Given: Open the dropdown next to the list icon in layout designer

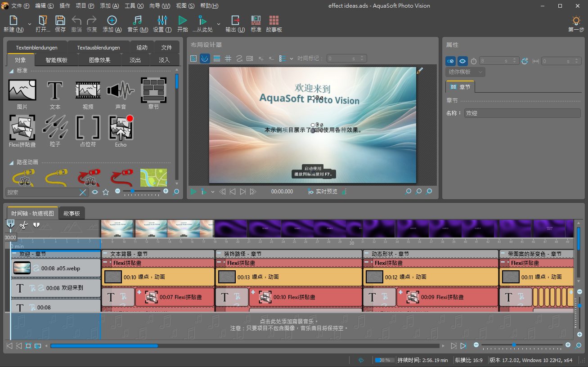Looking at the screenshot, I should click(292, 58).
